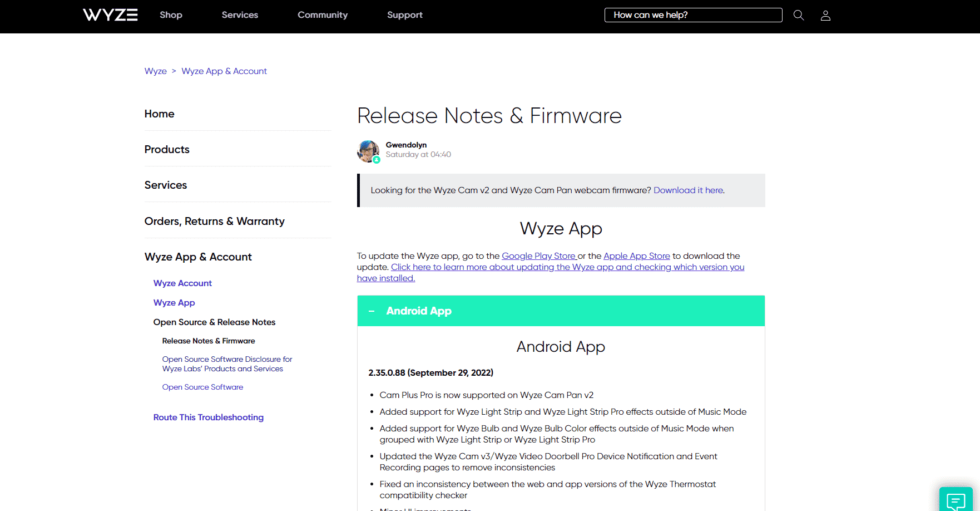Click the Release Notes & Firmware title
The width and height of the screenshot is (980, 511).
coord(489,116)
